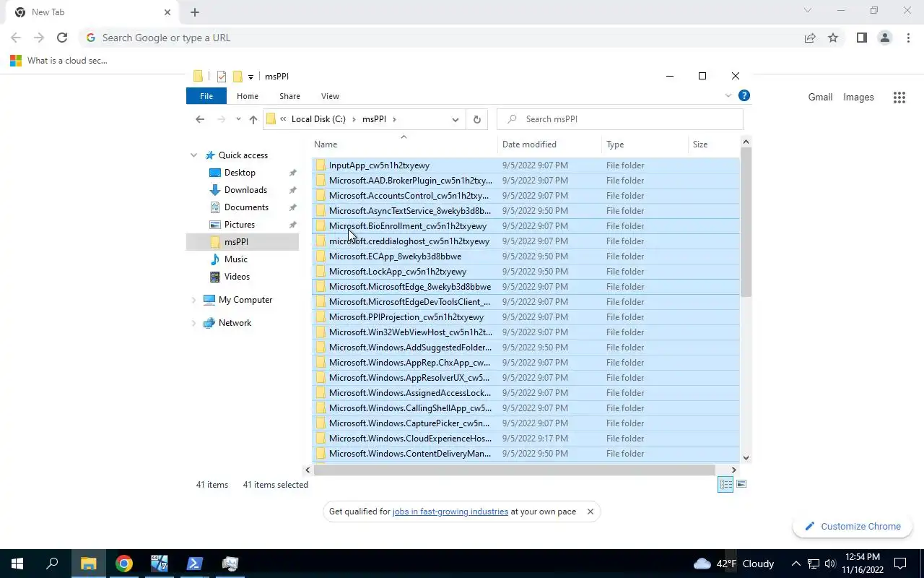This screenshot has height=578, width=924.
Task: Reload the Chrome page
Action: (62, 38)
